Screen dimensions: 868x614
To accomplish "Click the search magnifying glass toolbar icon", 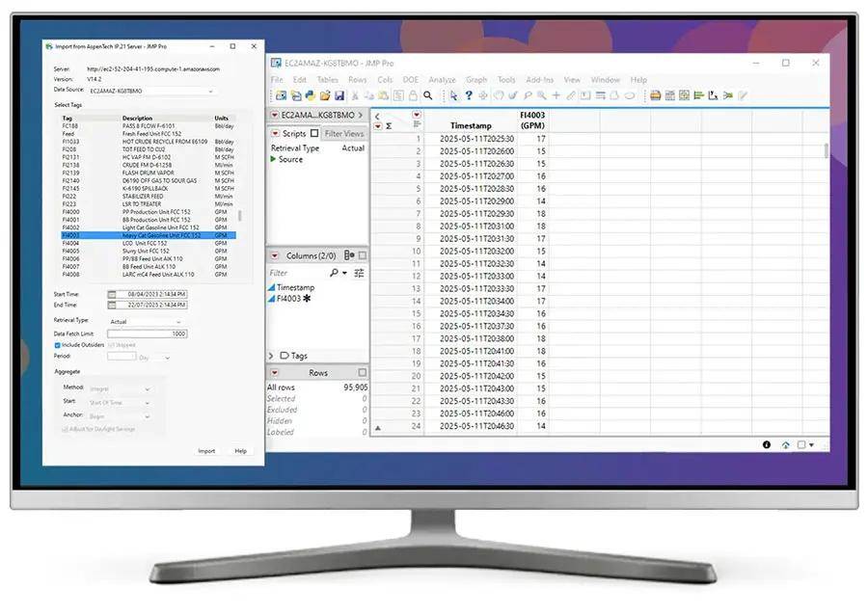I will click(x=427, y=95).
